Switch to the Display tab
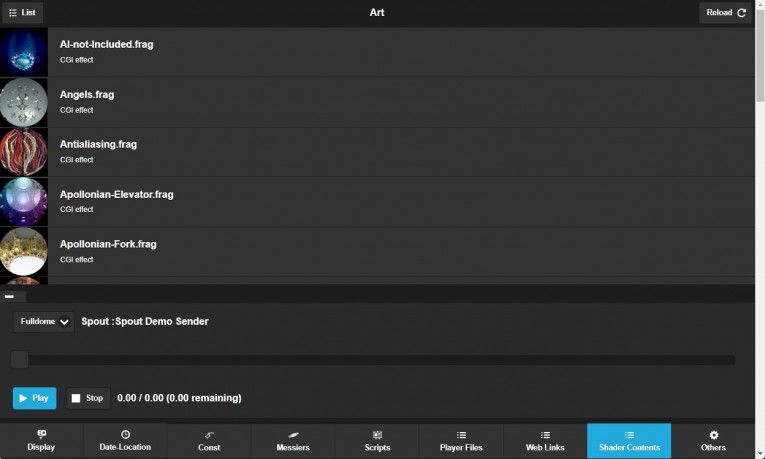 pyautogui.click(x=41, y=441)
